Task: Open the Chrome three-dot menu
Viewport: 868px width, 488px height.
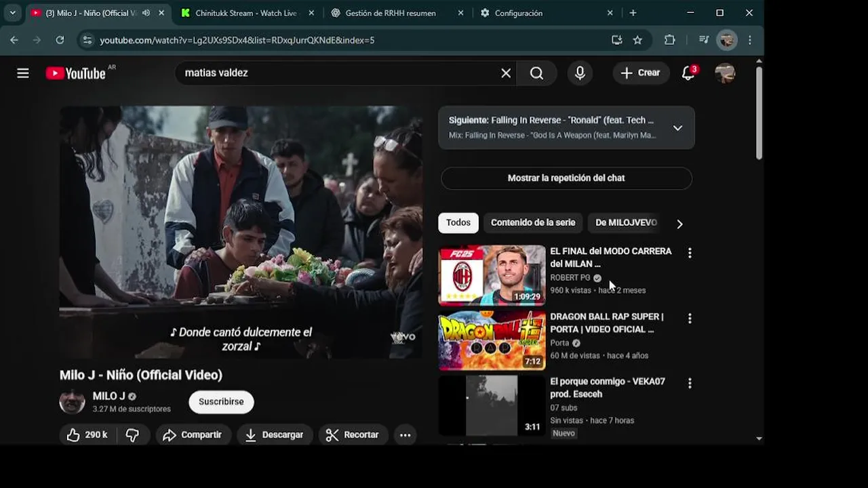Action: (x=749, y=40)
